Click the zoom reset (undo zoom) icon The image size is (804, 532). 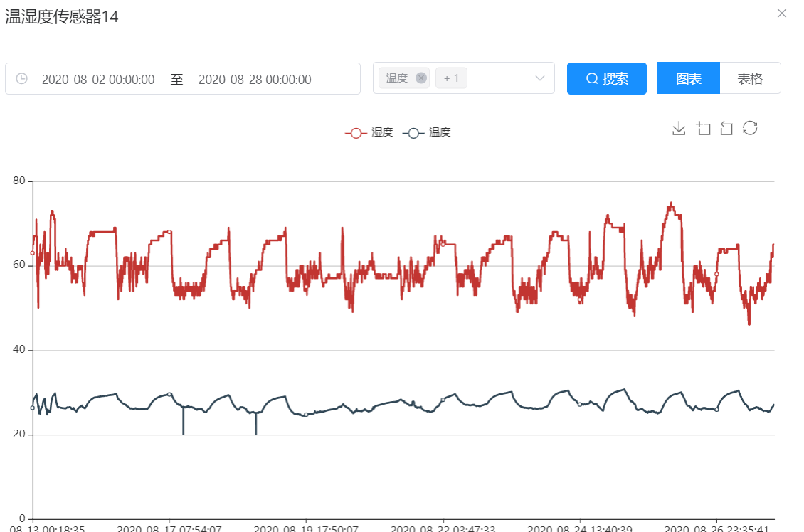click(x=726, y=128)
